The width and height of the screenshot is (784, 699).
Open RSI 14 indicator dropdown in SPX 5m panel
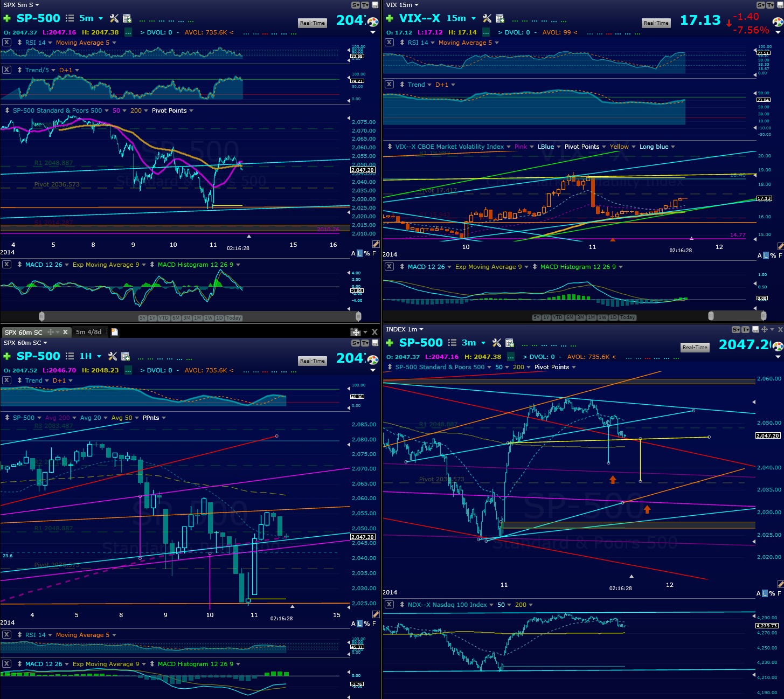(50, 43)
